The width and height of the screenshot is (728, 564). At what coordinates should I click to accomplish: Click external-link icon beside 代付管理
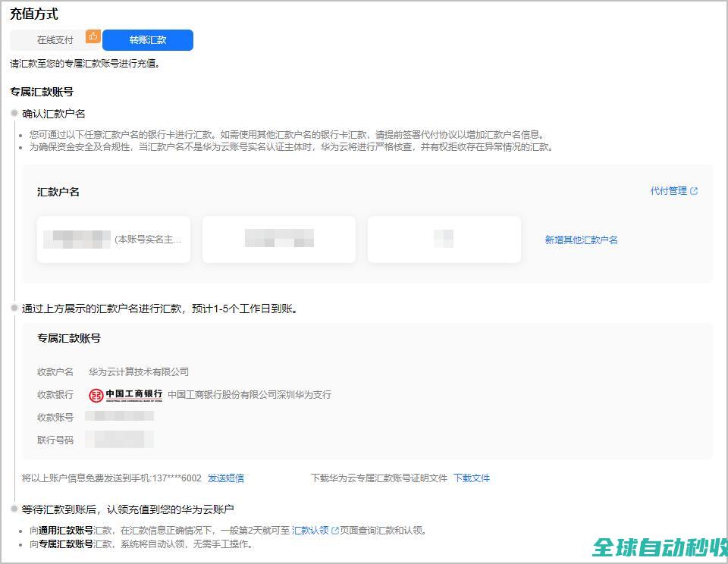point(694,191)
